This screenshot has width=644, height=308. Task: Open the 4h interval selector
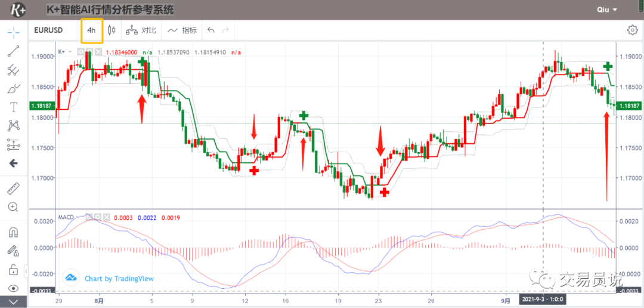coord(92,30)
